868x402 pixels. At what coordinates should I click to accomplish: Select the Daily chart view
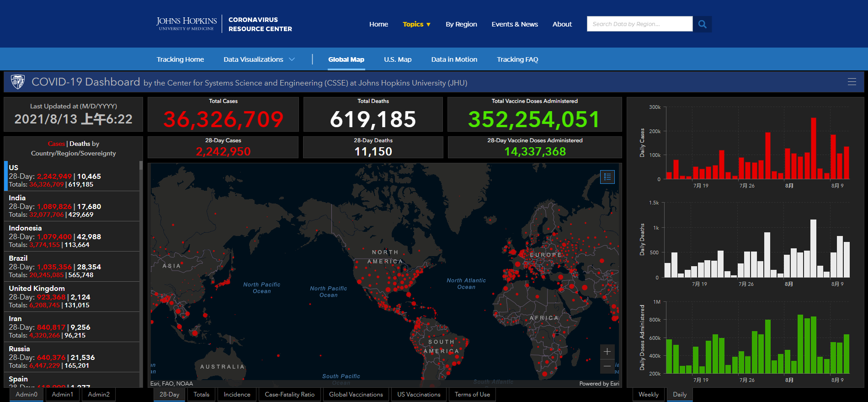click(x=680, y=395)
